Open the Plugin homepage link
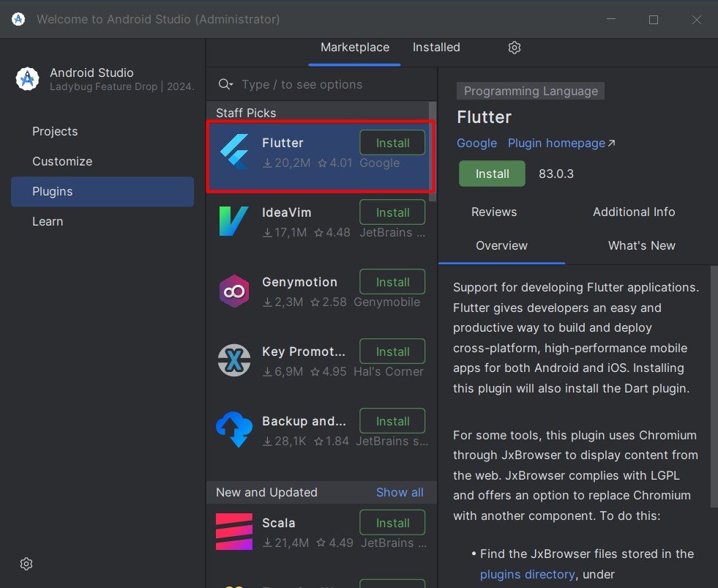718x588 pixels. tap(561, 144)
